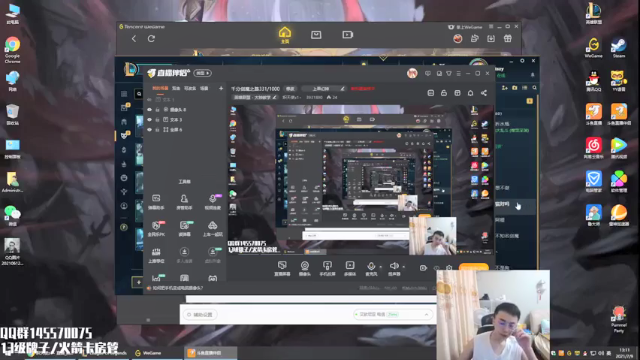This screenshot has height=360, width=640.
Task: Search friends in the League client panel
Action: click(x=534, y=88)
